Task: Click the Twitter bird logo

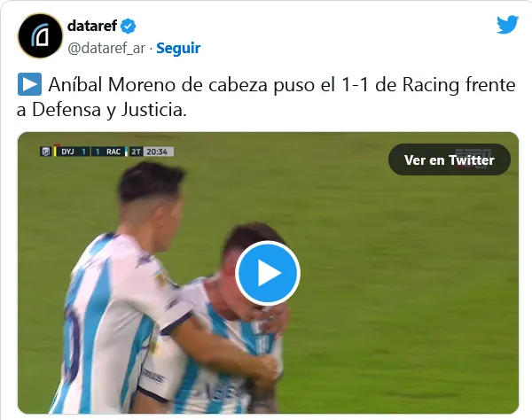Action: pyautogui.click(x=507, y=25)
